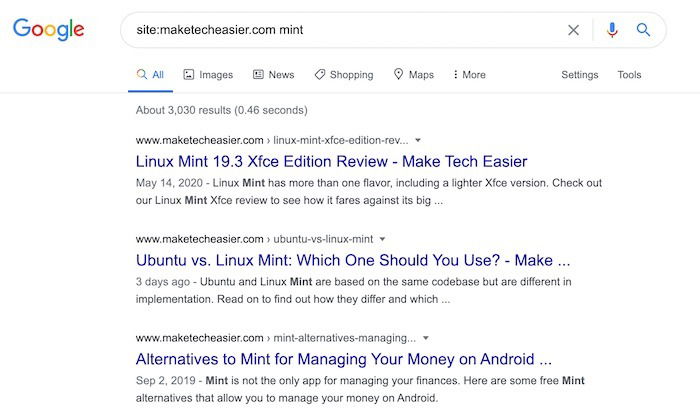Open the More search categories menu
Image resolution: width=700 pixels, height=412 pixels.
pos(469,75)
